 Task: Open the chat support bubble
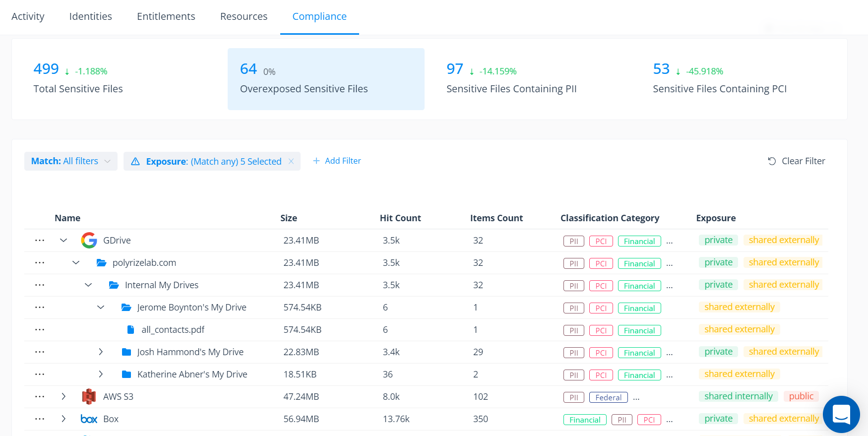[x=841, y=414]
